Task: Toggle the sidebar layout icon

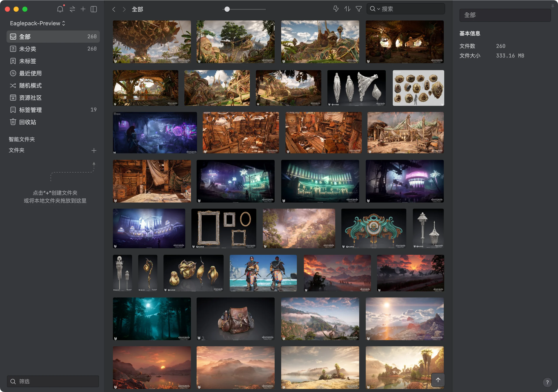Action: point(94,9)
